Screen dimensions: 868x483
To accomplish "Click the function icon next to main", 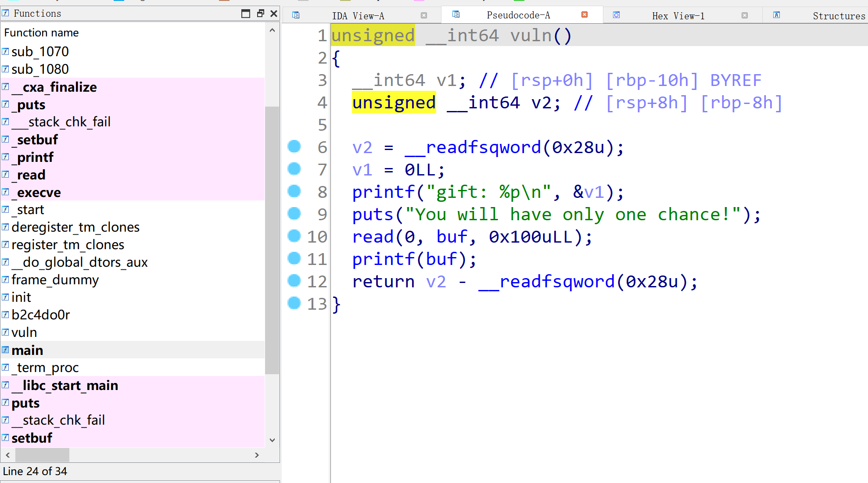I will (x=5, y=350).
